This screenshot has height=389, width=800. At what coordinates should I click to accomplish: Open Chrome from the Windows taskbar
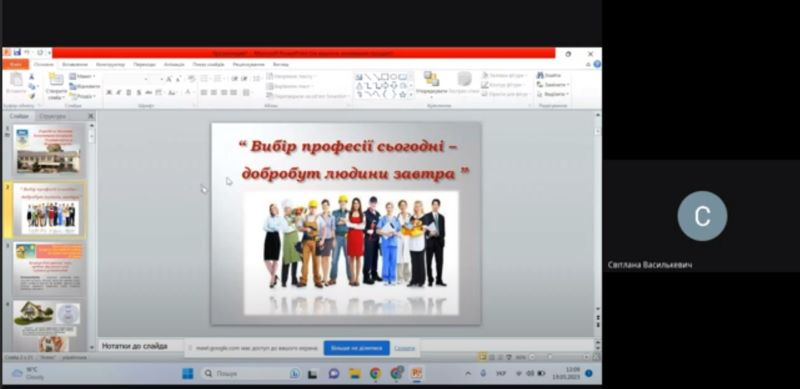[376, 374]
